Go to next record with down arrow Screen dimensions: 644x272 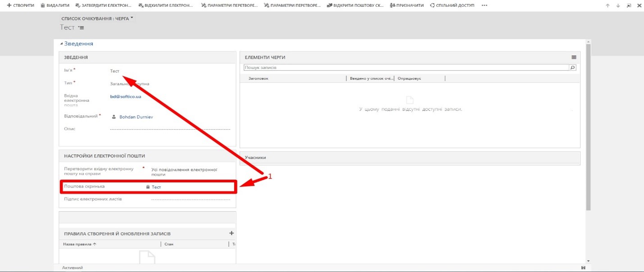(x=618, y=5)
